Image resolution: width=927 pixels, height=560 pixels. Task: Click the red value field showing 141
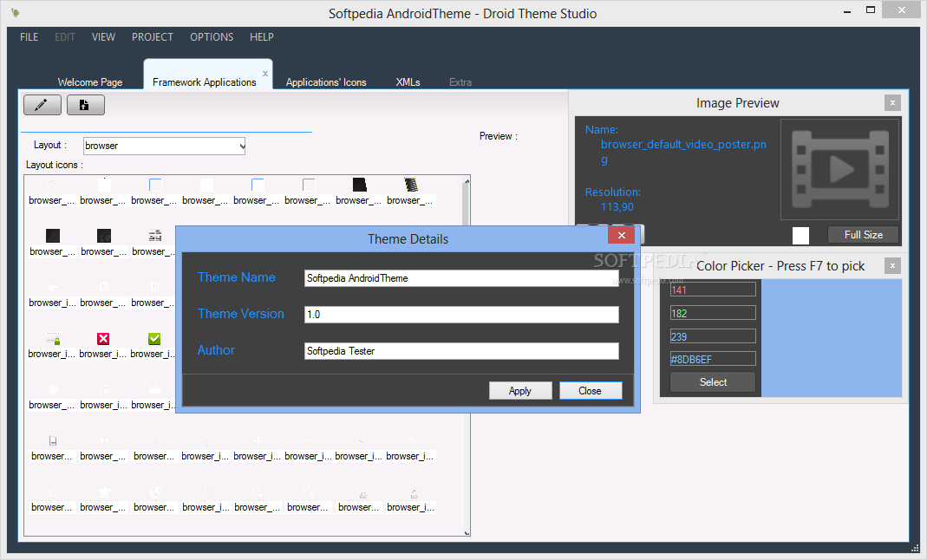[713, 290]
